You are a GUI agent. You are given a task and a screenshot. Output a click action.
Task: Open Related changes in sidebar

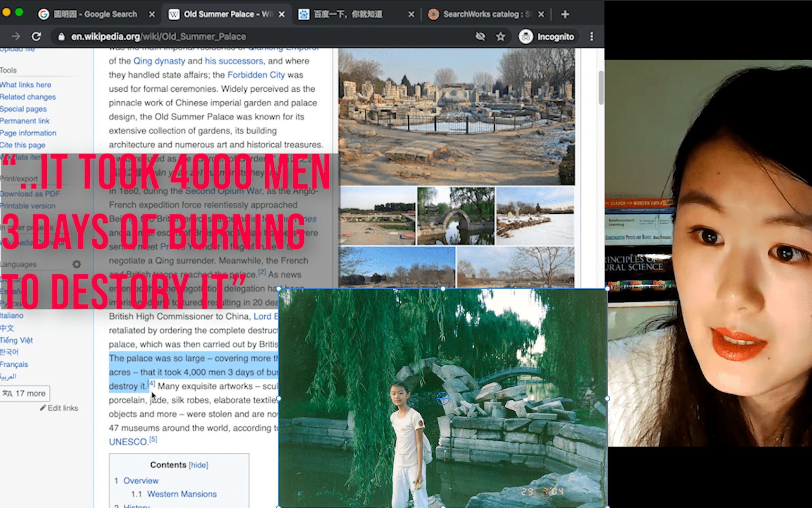tap(28, 97)
